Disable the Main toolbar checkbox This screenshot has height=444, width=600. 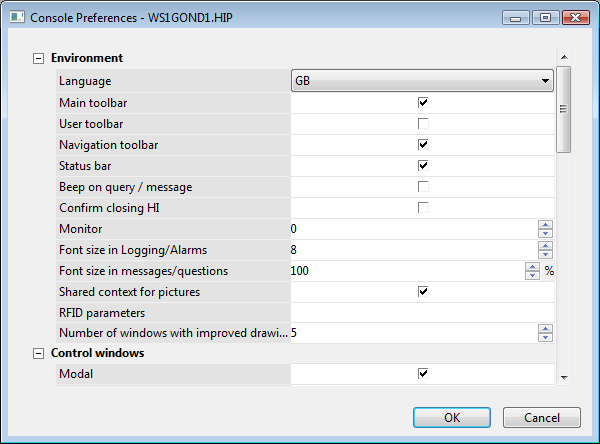(x=423, y=102)
